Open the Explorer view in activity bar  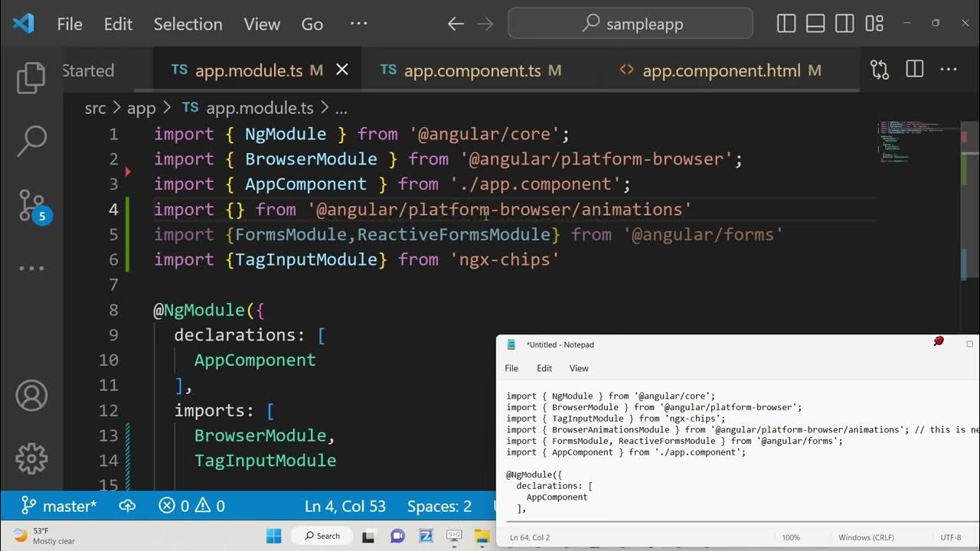point(31,77)
